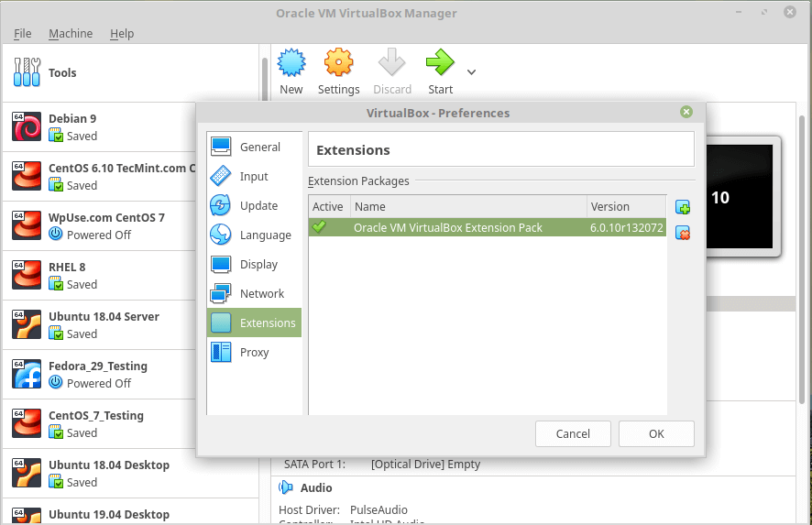Select the General preferences icon

coord(221,147)
